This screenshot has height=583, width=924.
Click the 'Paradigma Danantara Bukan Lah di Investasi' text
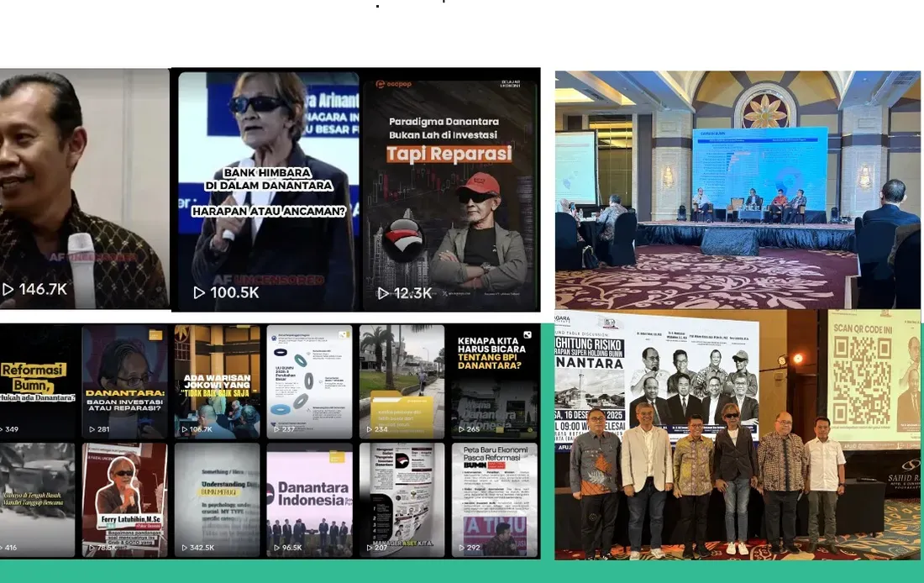click(x=444, y=128)
